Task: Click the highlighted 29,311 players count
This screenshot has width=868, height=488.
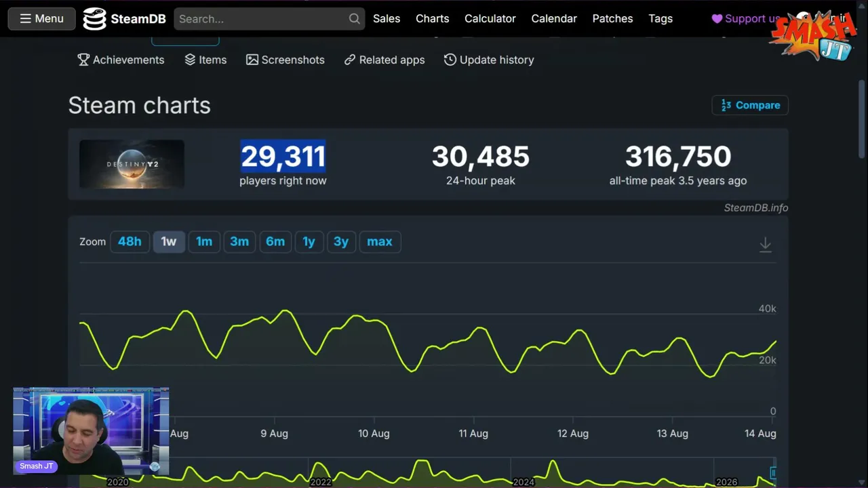Action: 283,157
